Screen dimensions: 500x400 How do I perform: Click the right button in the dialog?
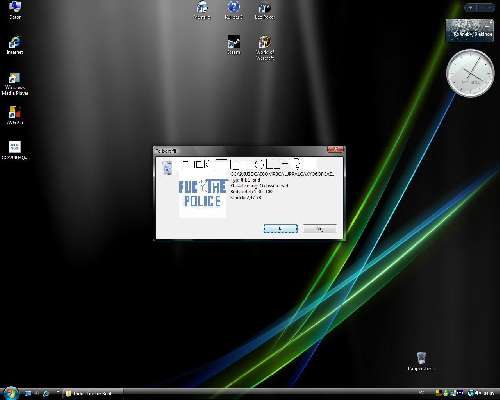pyautogui.click(x=319, y=229)
